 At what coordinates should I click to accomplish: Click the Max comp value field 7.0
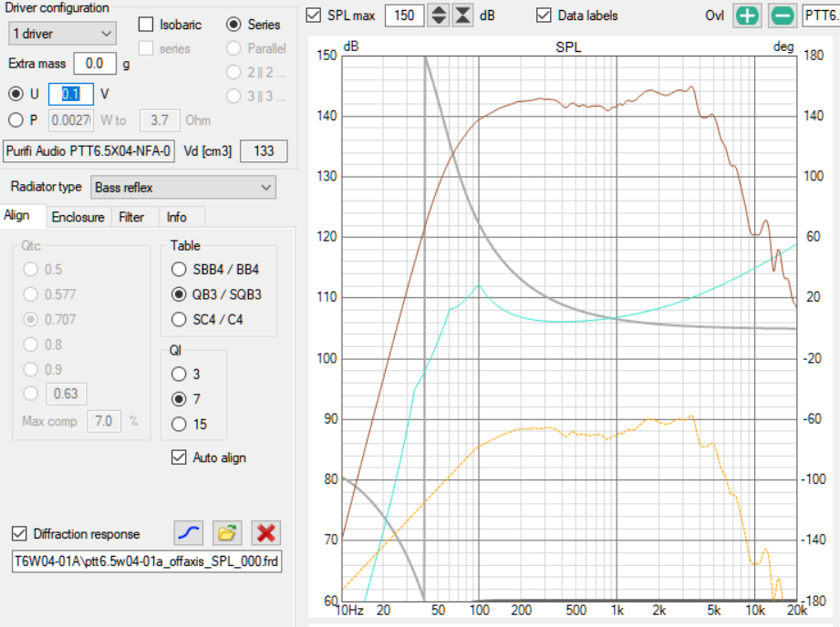[x=104, y=421]
